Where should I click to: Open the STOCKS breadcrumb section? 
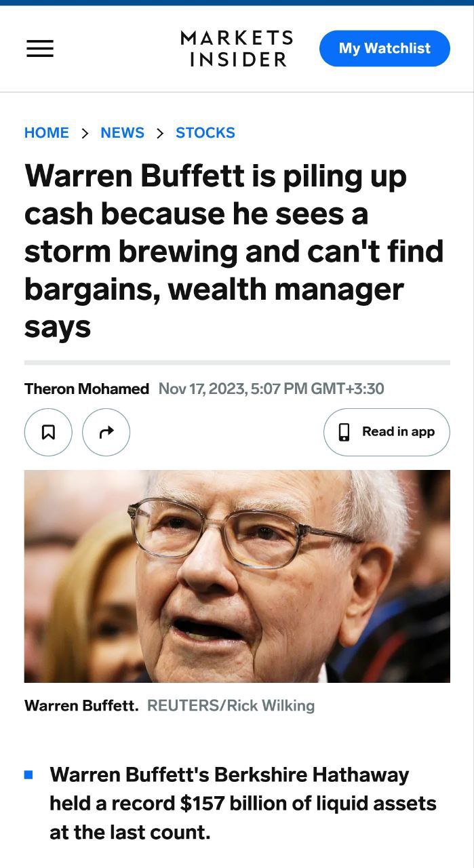[x=205, y=133]
